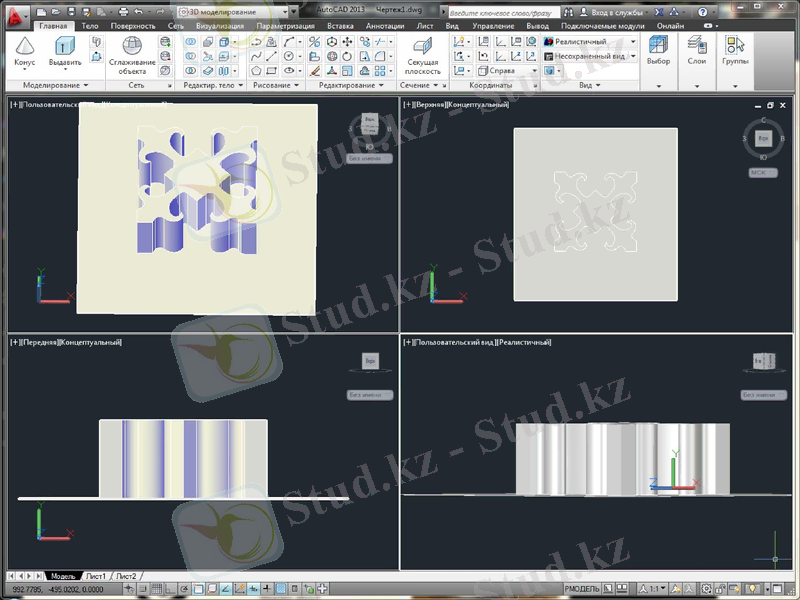The image size is (800, 600).
Task: Open the Выбор selection panel icon
Action: point(658,50)
